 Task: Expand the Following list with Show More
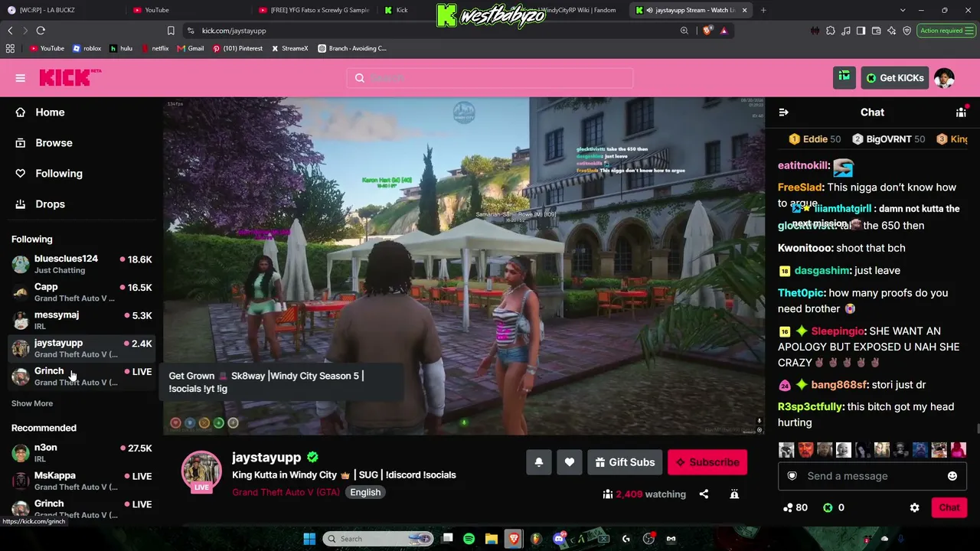pyautogui.click(x=32, y=403)
